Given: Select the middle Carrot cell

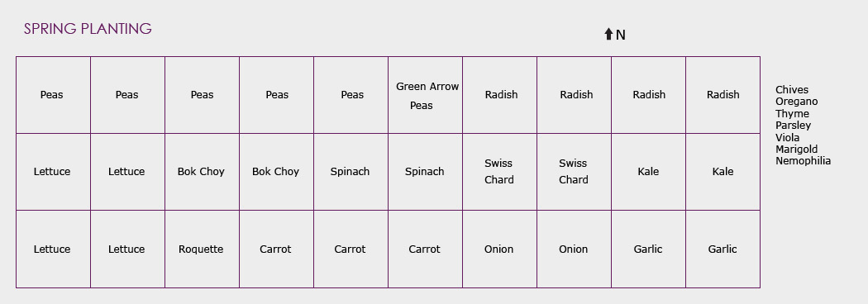Looking at the screenshot, I should 351,249.
